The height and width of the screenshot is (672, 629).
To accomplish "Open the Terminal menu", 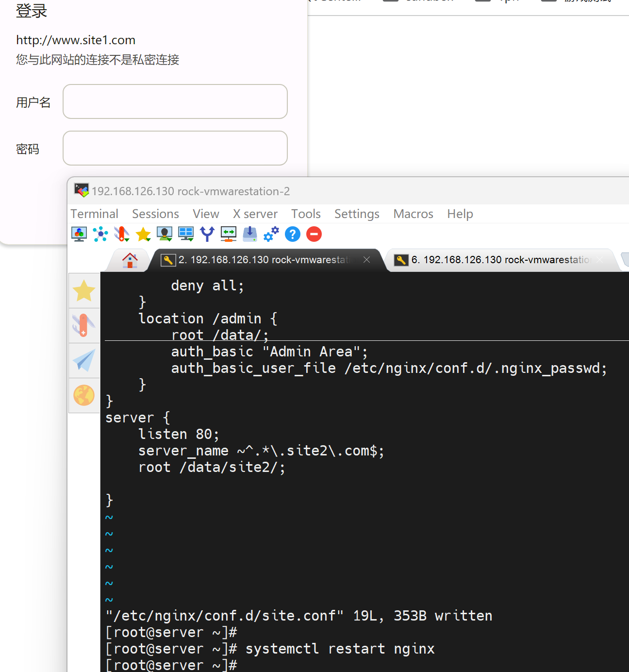I will coord(94,214).
